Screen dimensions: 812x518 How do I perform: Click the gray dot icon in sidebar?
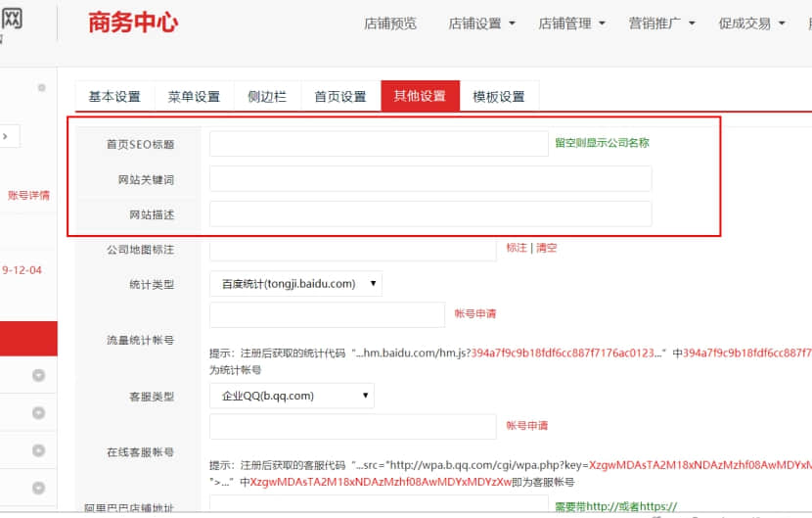click(x=41, y=88)
